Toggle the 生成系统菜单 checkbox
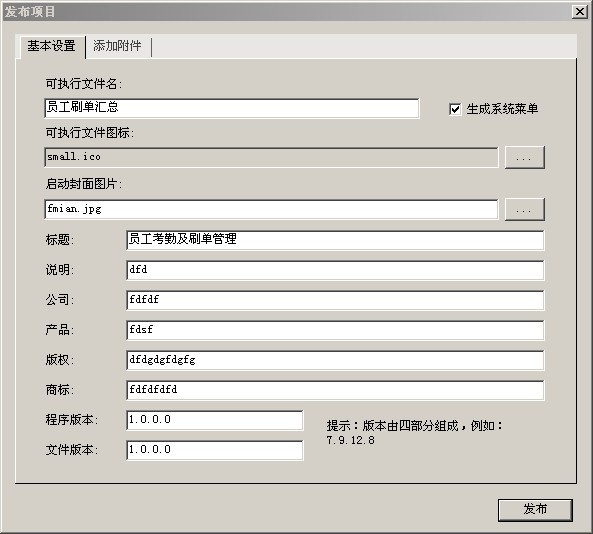Image resolution: width=593 pixels, height=534 pixels. coord(455,109)
